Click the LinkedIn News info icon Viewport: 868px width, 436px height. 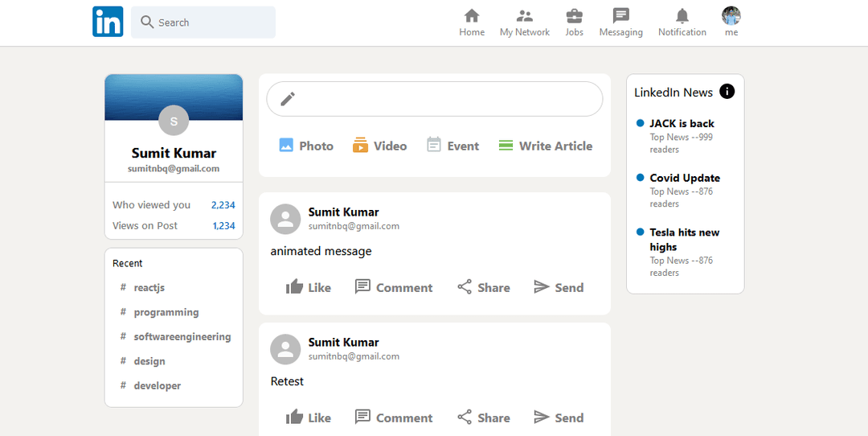point(727,92)
